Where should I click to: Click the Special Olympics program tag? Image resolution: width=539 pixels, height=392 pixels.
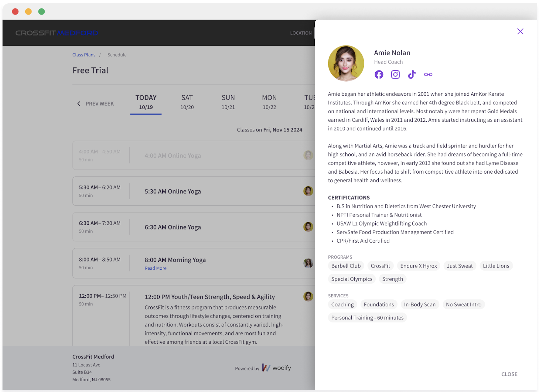(x=352, y=279)
